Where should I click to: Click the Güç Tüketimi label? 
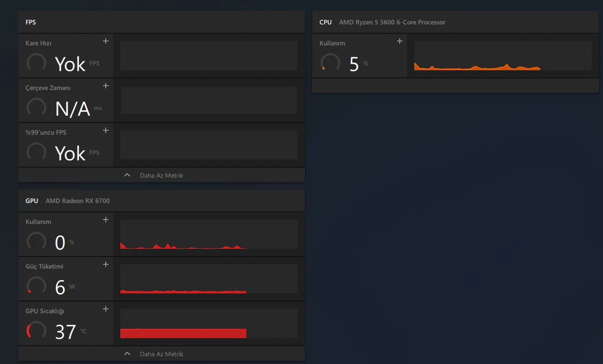(x=44, y=267)
